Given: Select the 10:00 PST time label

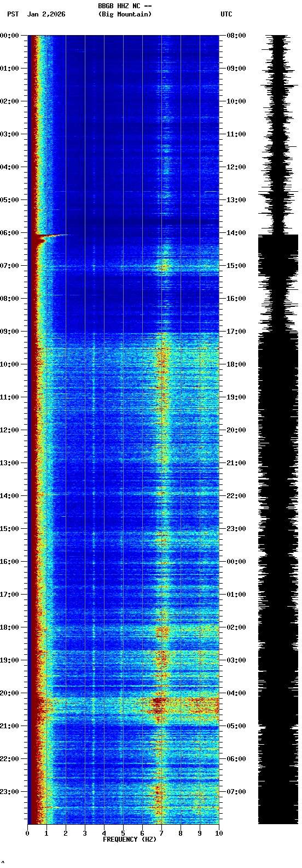Looking at the screenshot, I should click(9, 364).
